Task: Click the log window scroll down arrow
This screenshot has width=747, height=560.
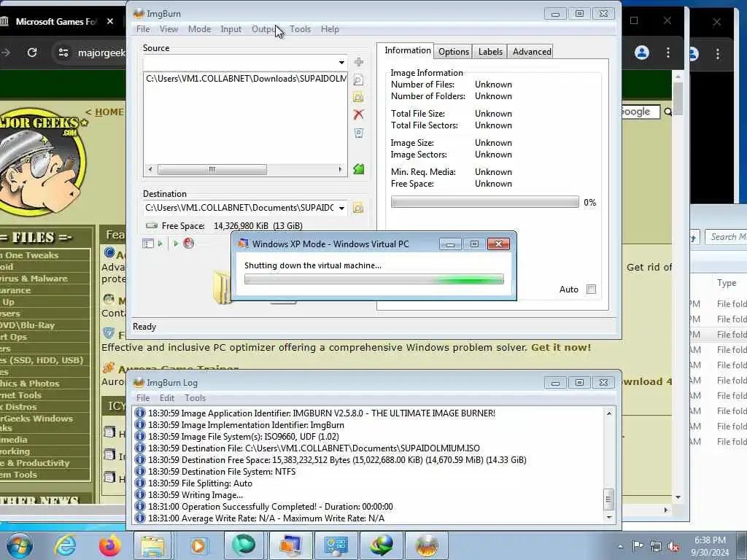Action: [x=609, y=517]
